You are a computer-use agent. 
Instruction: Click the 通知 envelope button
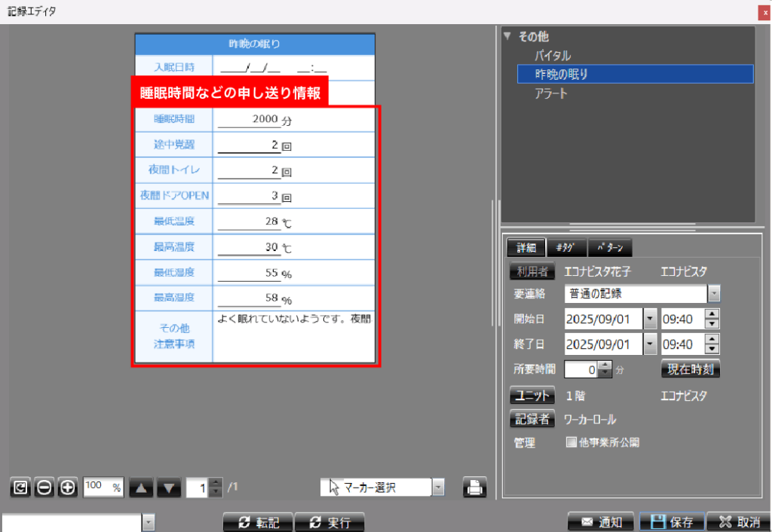(x=600, y=522)
